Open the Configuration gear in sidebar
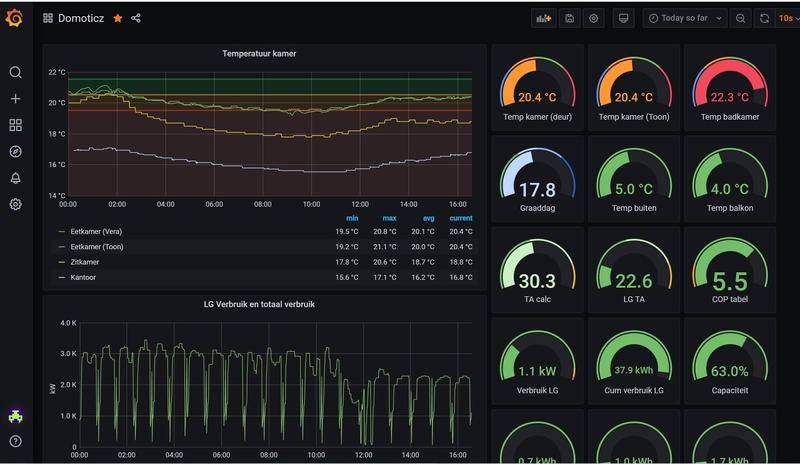This screenshot has height=464, width=800. 15,204
